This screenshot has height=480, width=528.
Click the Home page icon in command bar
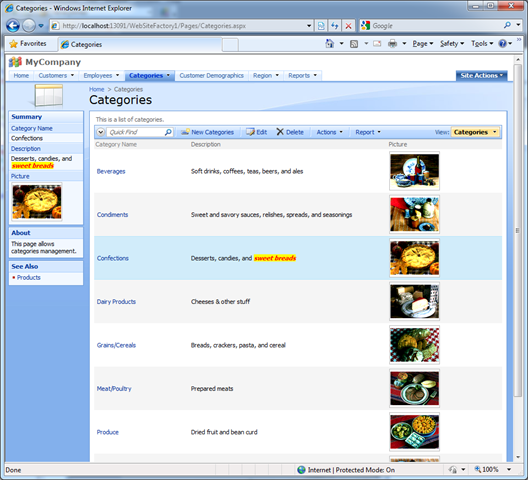tap(330, 43)
